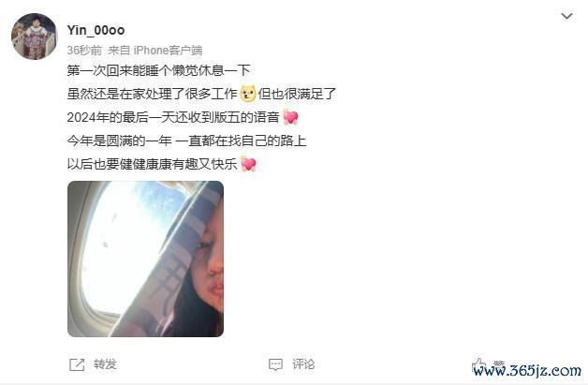Click the Yin_00oo username link
Viewport: 588px width, 385px height.
click(96, 30)
